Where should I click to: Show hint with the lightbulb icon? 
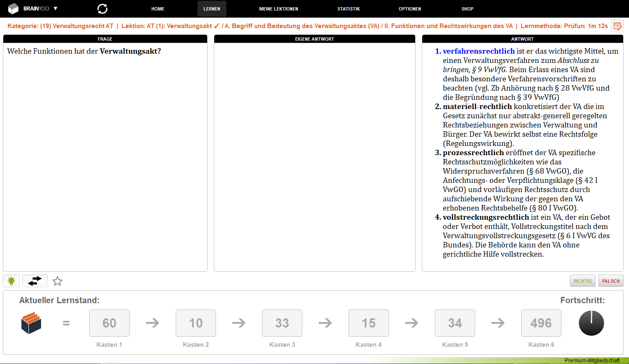point(11,281)
